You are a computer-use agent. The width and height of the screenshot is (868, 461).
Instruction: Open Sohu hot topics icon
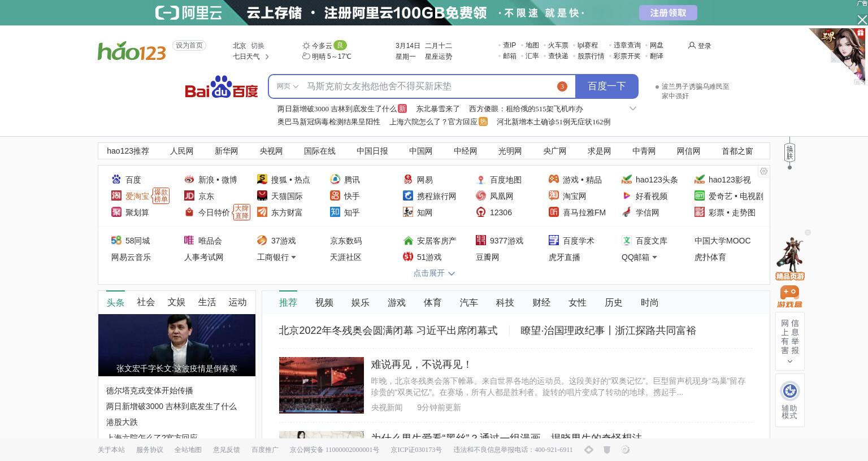[x=262, y=180]
